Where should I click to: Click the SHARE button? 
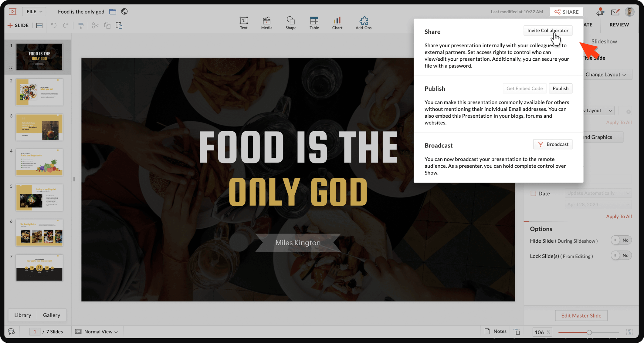pos(566,12)
